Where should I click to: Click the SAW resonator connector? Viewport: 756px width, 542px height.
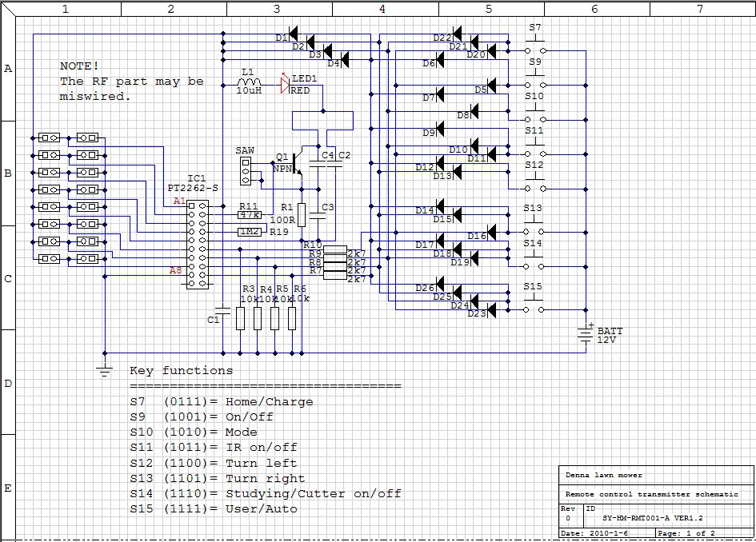click(x=246, y=169)
